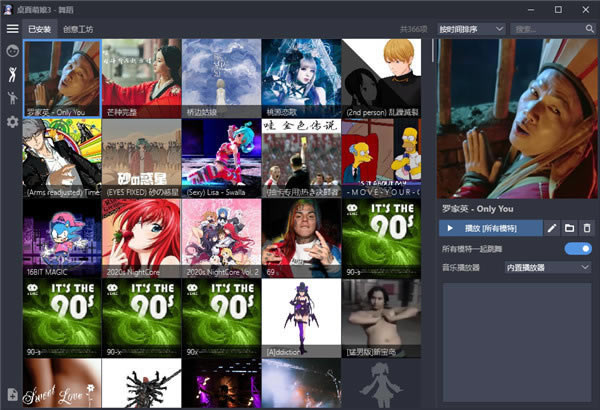Click the import file icon at the sidebar bottom
Image resolution: width=600 pixels, height=410 pixels.
click(x=12, y=394)
